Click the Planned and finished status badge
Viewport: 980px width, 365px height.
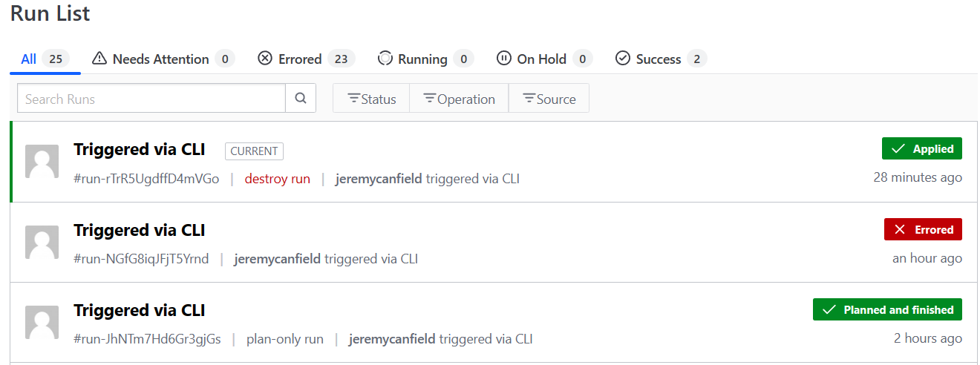point(887,309)
